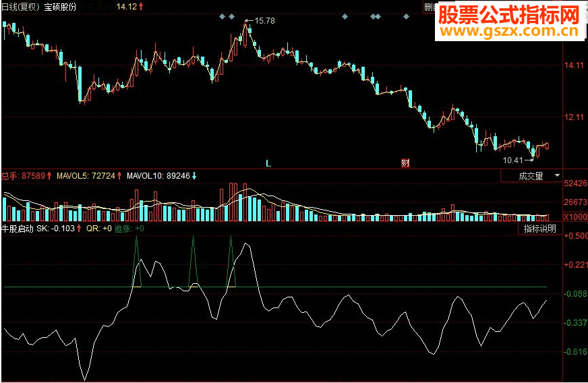Click the X1000 volume unit label
This screenshot has width=588, height=383.
[576, 217]
